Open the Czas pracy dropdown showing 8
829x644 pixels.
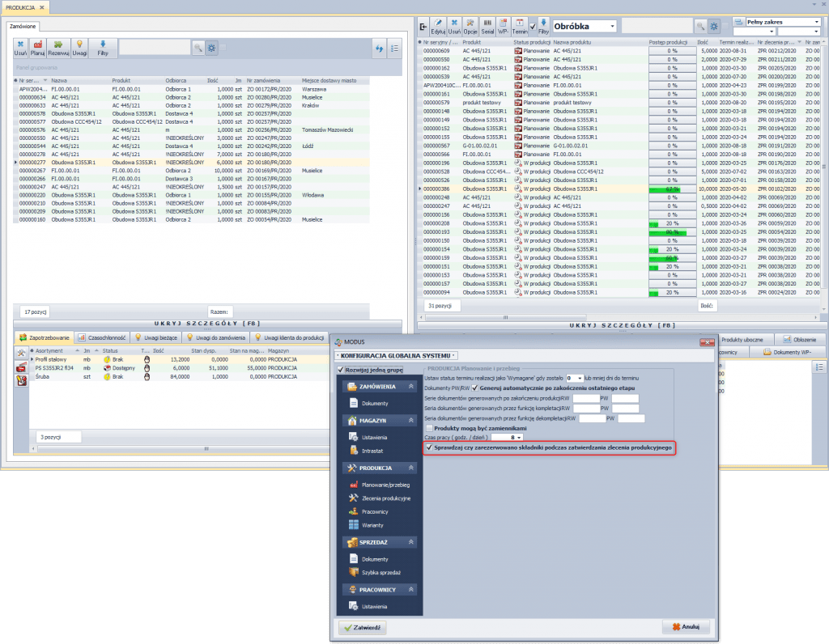coord(519,438)
